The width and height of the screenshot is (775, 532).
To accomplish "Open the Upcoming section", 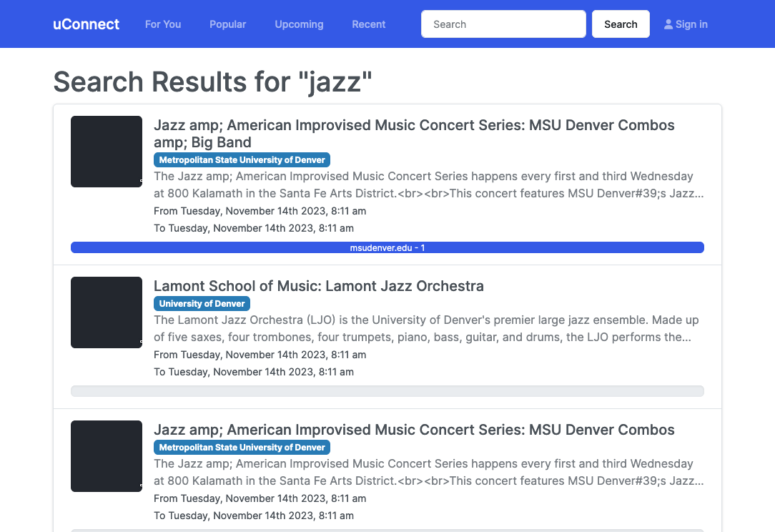I will (x=299, y=24).
